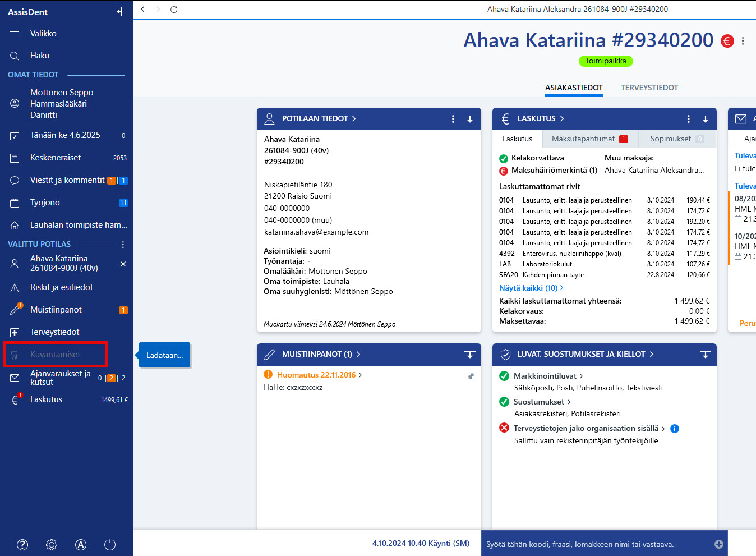The height and width of the screenshot is (556, 756).
Task: Collapse the Potilaan tiedot panel
Action: pos(470,119)
